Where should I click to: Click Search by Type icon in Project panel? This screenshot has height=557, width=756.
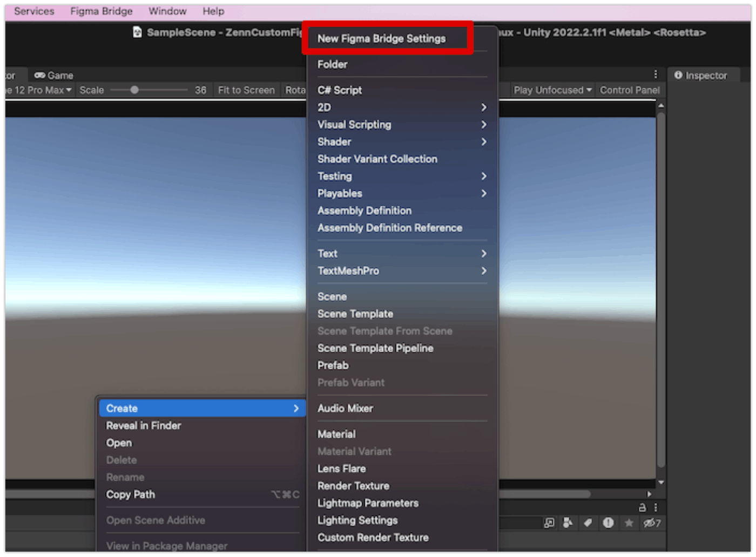pos(568,522)
